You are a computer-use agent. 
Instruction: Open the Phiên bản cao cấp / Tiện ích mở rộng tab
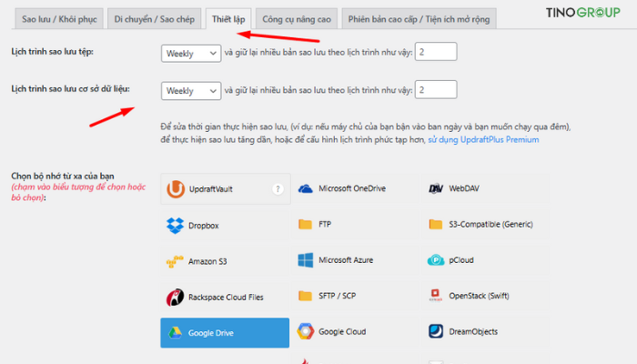pyautogui.click(x=419, y=19)
